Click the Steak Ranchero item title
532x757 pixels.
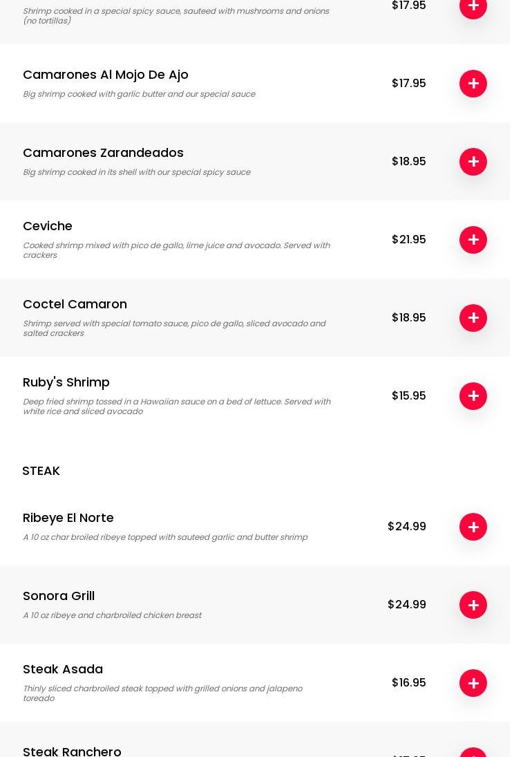[72, 751]
